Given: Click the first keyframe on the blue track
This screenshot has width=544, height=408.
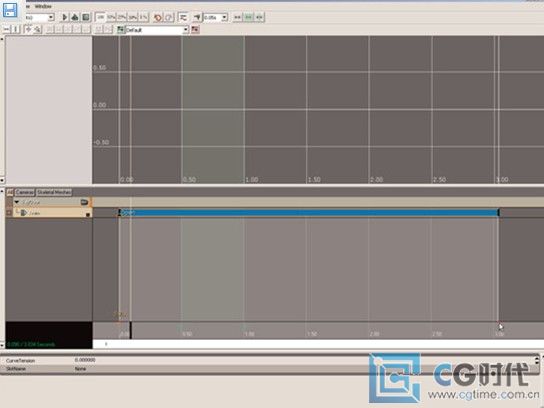Looking at the screenshot, I should 119,212.
